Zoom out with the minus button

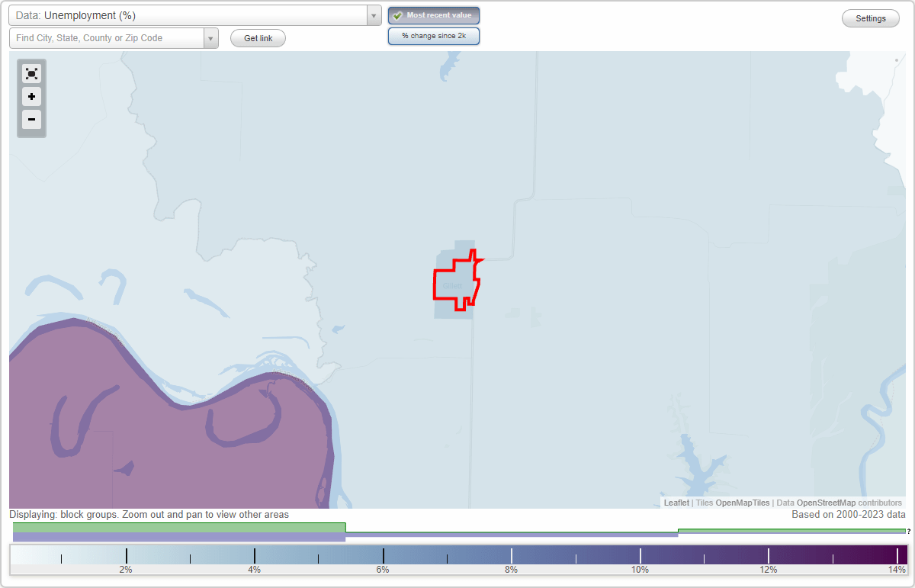click(31, 119)
